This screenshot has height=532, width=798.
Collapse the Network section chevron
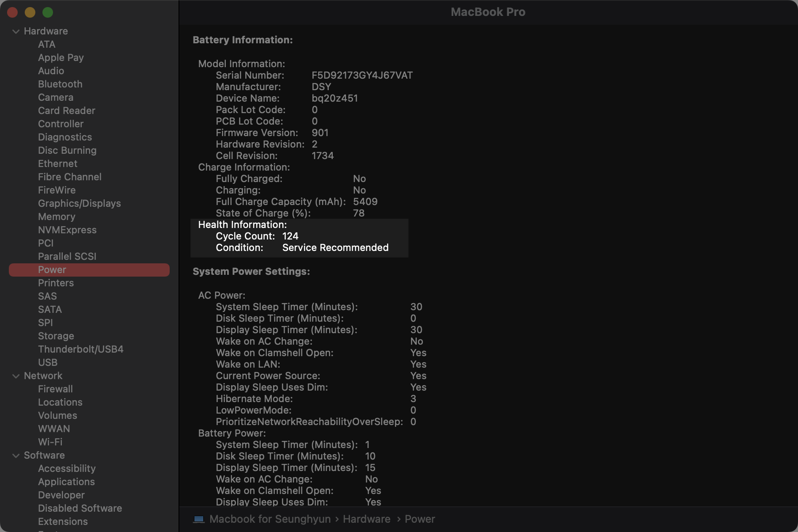[x=16, y=376]
